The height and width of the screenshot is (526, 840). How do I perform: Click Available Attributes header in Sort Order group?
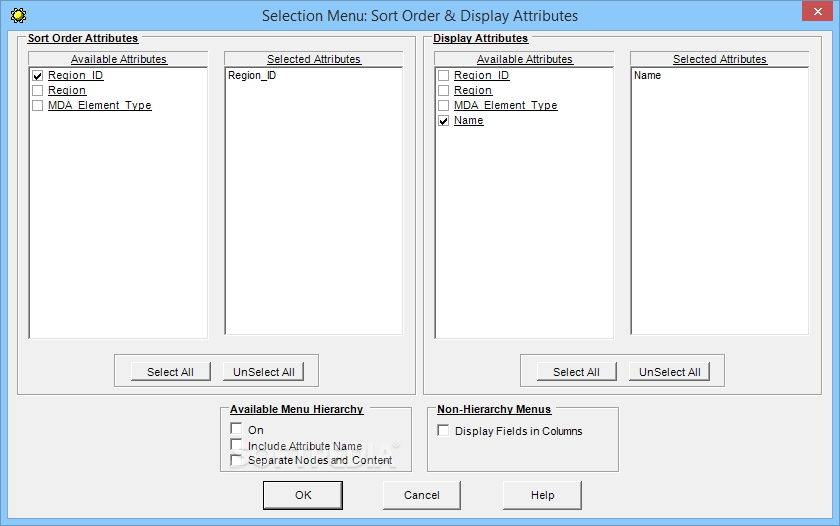coord(118,59)
